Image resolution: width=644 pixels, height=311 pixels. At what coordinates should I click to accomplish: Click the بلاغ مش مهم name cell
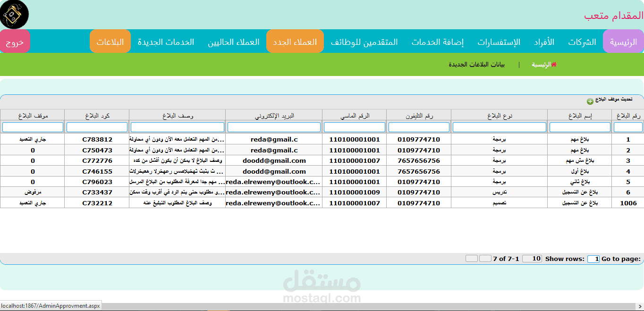580,160
